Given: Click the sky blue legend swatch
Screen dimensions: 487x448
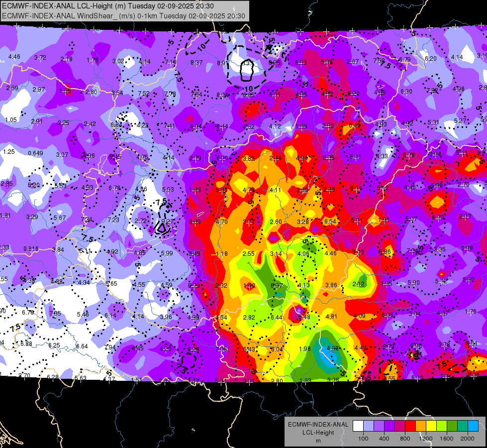Looking at the screenshot, I should 473,426.
